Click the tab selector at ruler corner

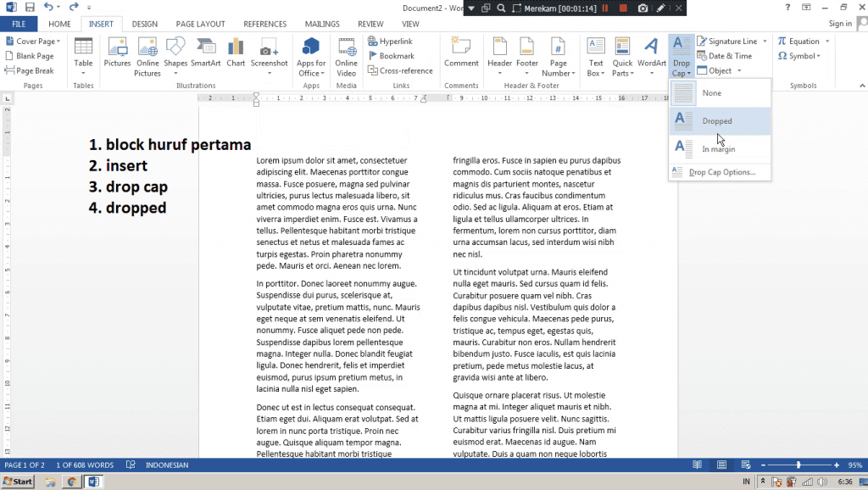tap(7, 98)
